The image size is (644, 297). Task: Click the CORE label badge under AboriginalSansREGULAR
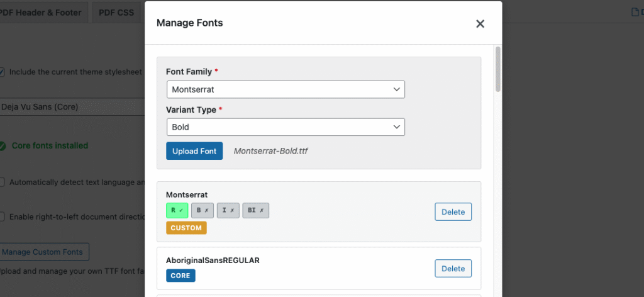pos(180,276)
